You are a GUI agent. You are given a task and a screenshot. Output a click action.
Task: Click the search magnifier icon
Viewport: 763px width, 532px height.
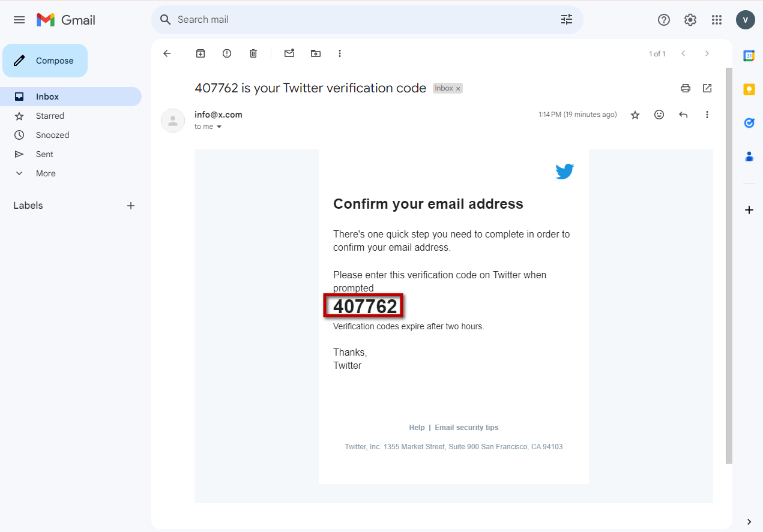(x=166, y=20)
